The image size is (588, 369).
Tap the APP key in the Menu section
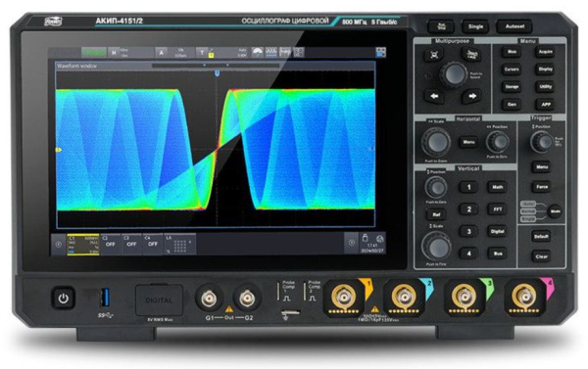click(x=545, y=105)
